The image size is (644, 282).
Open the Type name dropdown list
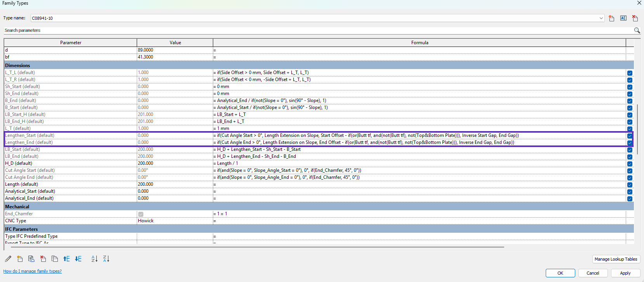click(601, 18)
